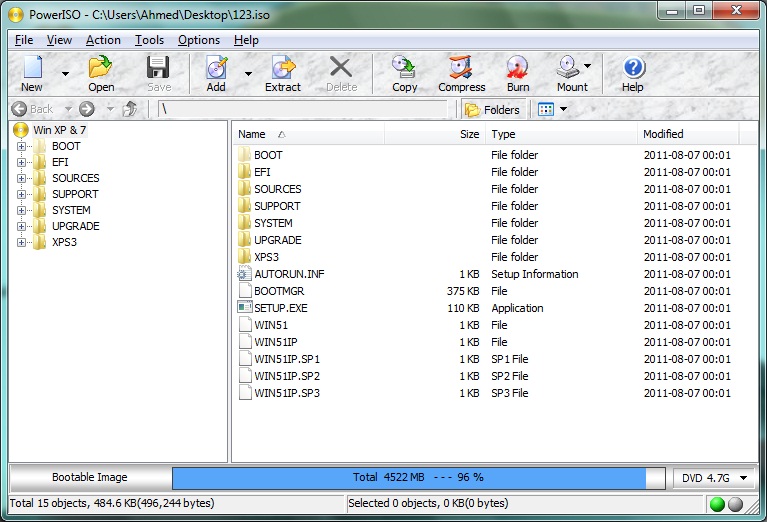The height and width of the screenshot is (522, 767).
Task: Click the Back navigation button
Action: click(32, 109)
